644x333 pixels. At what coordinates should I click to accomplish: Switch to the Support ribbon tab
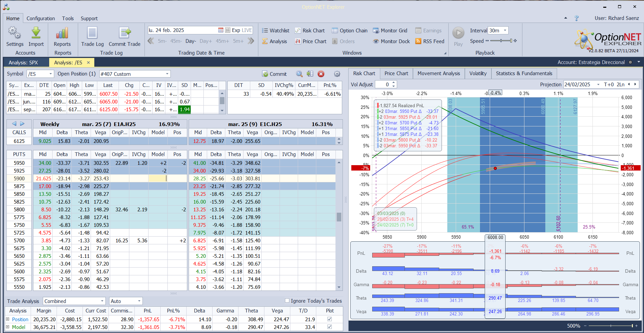(89, 19)
